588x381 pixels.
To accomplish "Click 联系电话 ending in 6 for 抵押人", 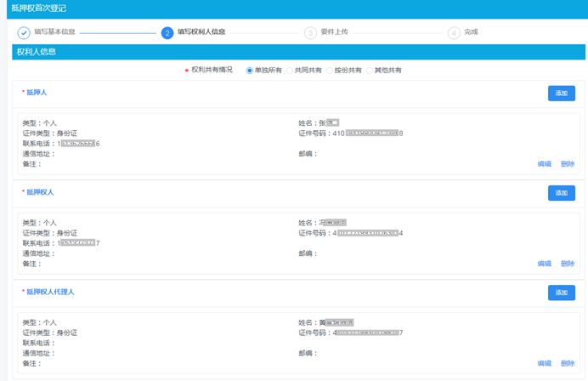I will [x=61, y=144].
